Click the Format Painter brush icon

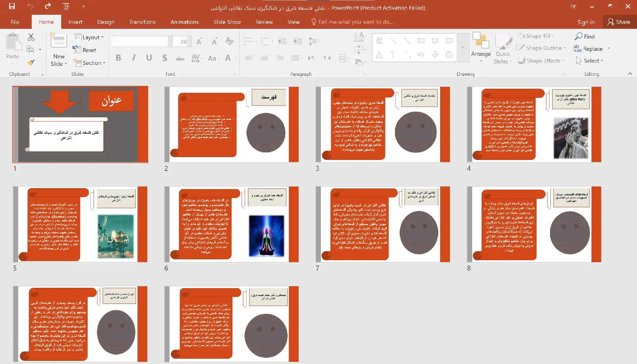click(31, 62)
